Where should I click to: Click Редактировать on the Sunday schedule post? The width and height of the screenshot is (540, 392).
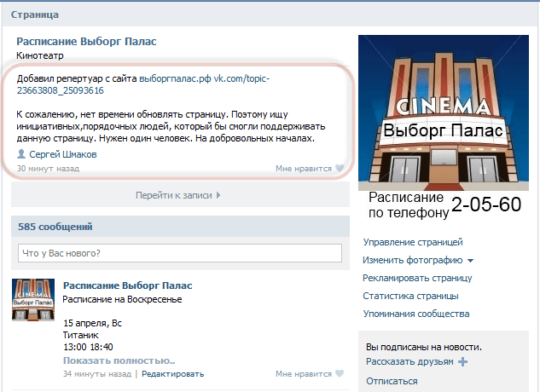[x=173, y=374]
